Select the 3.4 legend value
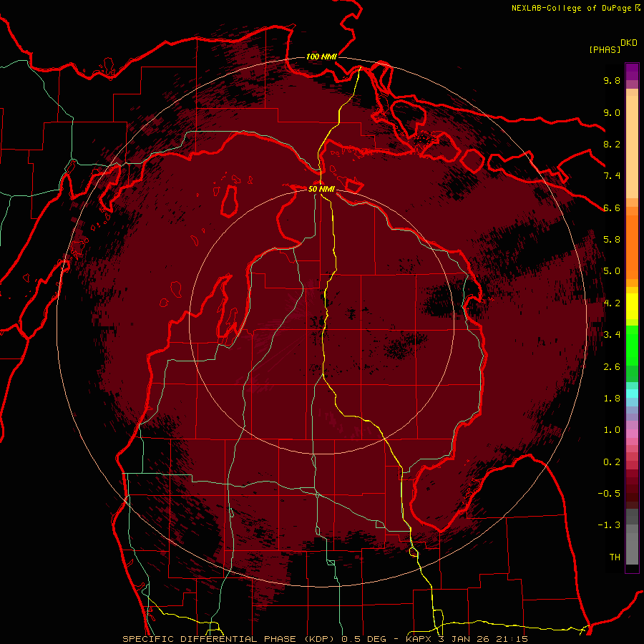Viewport: 644px width, 644px height. point(612,335)
